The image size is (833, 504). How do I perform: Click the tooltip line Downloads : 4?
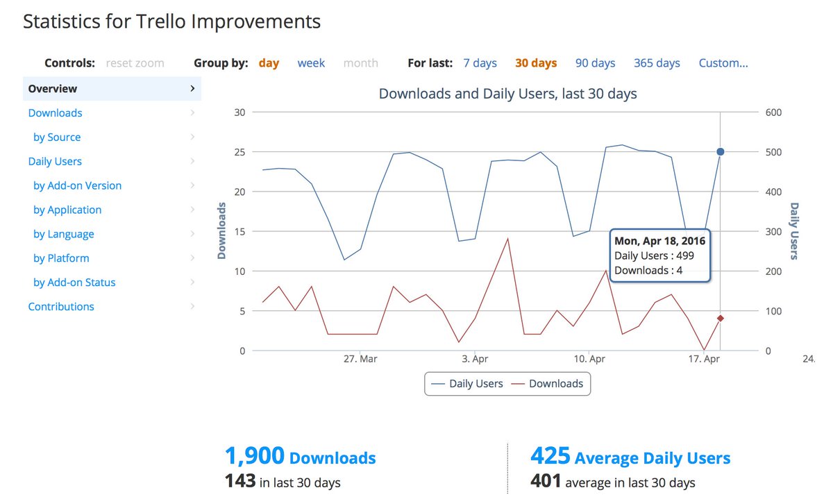648,270
